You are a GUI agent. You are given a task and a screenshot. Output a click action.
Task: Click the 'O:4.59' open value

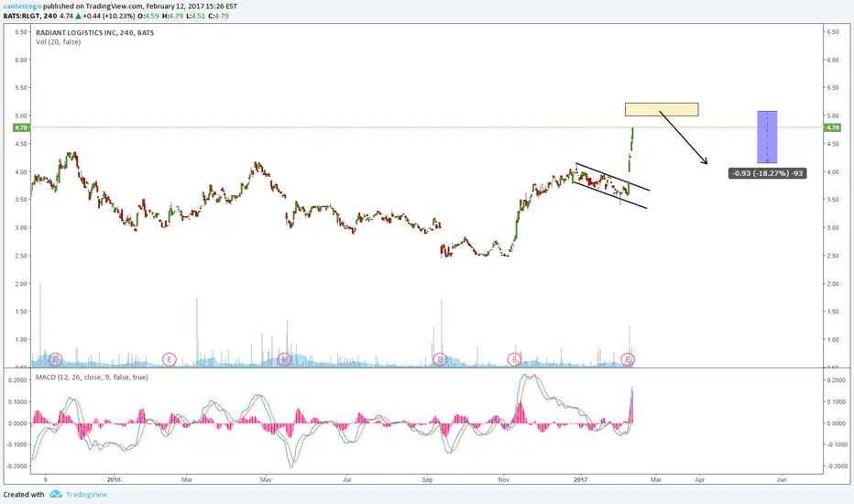coord(148,16)
